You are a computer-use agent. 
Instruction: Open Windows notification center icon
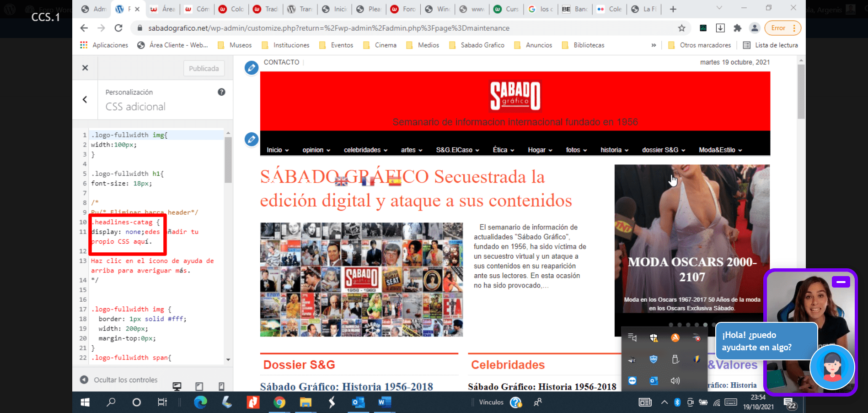click(790, 403)
